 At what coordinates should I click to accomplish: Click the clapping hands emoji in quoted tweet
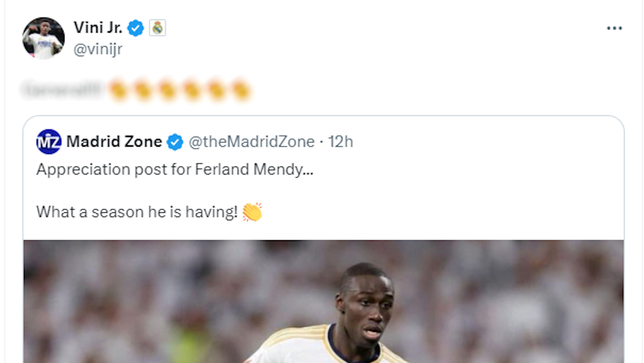(x=252, y=212)
